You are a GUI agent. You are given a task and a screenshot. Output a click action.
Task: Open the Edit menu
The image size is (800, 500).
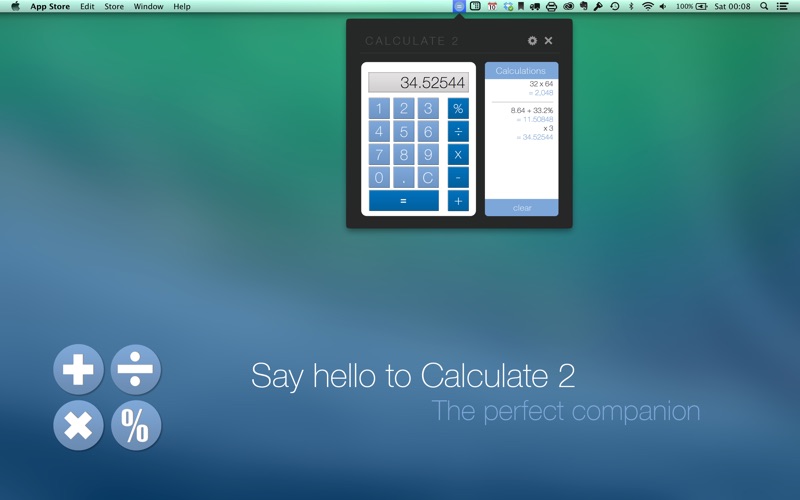coord(87,7)
